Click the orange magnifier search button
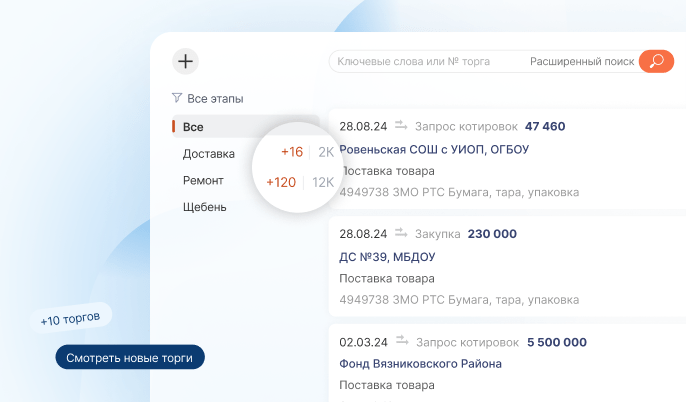This screenshot has height=402, width=686. (x=656, y=61)
